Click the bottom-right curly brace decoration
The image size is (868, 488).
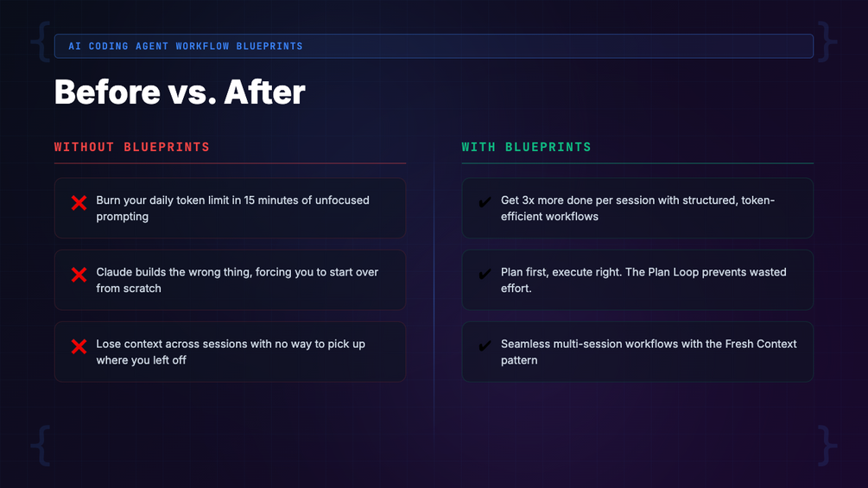(x=827, y=446)
